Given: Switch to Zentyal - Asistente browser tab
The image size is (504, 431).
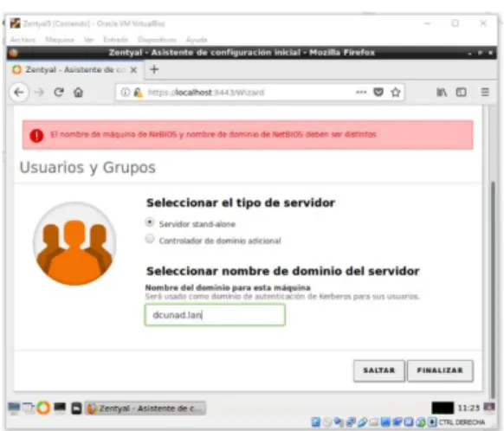Looking at the screenshot, I should point(75,70).
